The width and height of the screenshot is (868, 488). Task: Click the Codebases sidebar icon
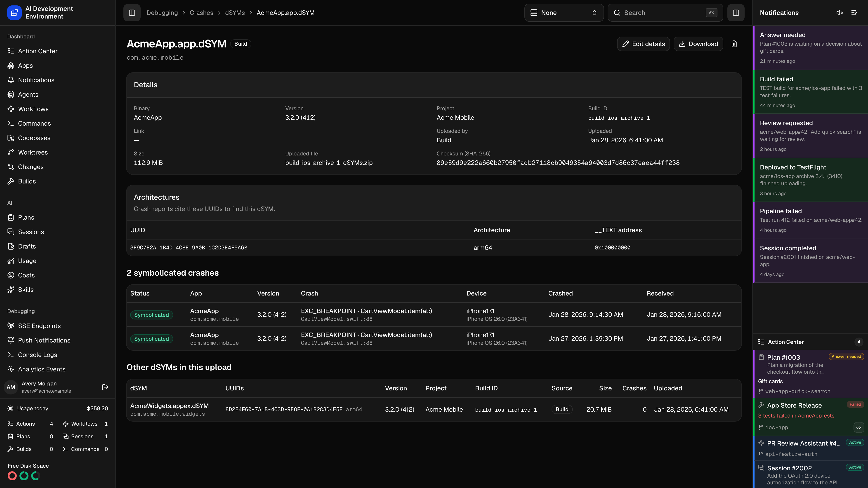click(11, 138)
